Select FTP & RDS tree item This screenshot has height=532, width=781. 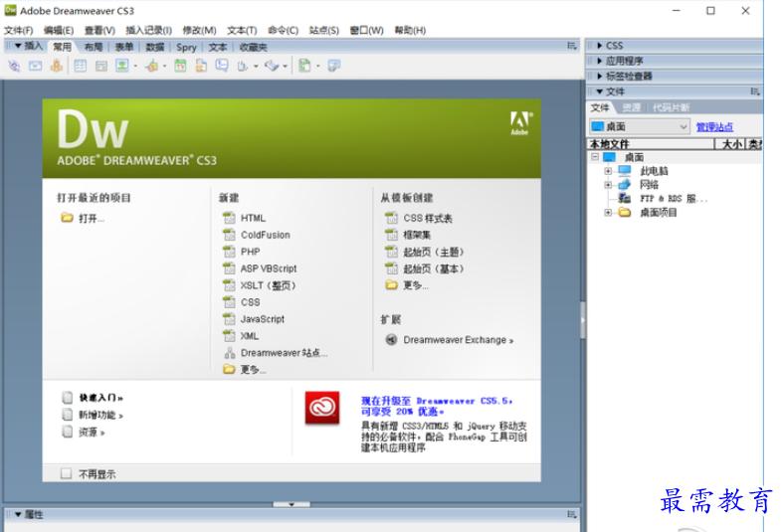coord(674,199)
